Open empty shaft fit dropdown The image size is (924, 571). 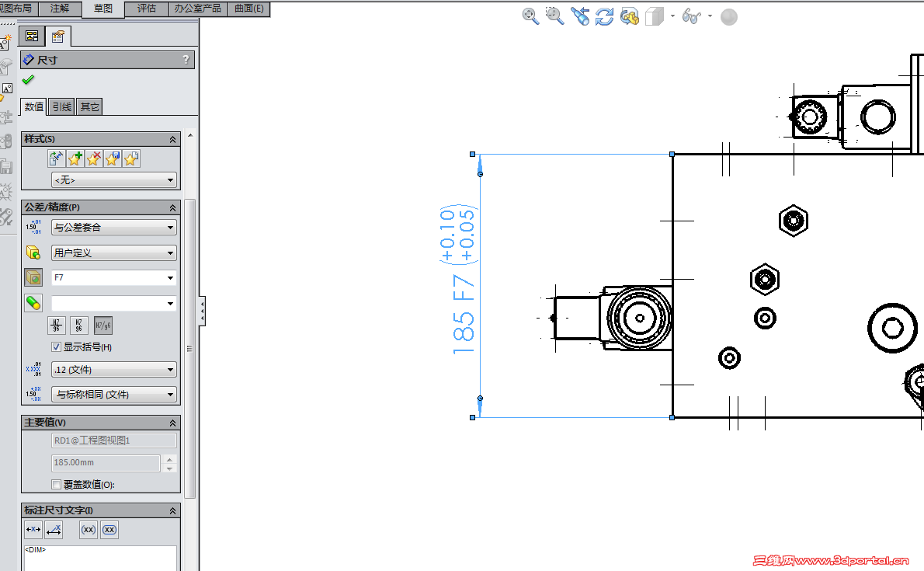pos(113,303)
